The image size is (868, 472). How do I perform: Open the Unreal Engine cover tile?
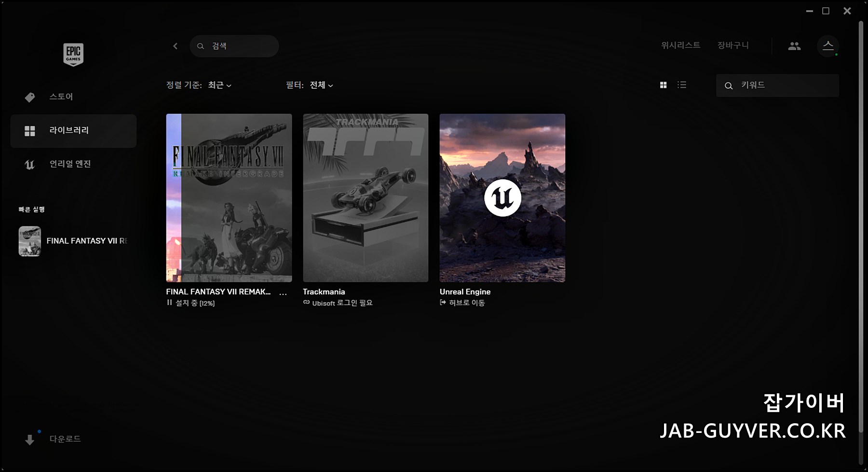pos(502,198)
